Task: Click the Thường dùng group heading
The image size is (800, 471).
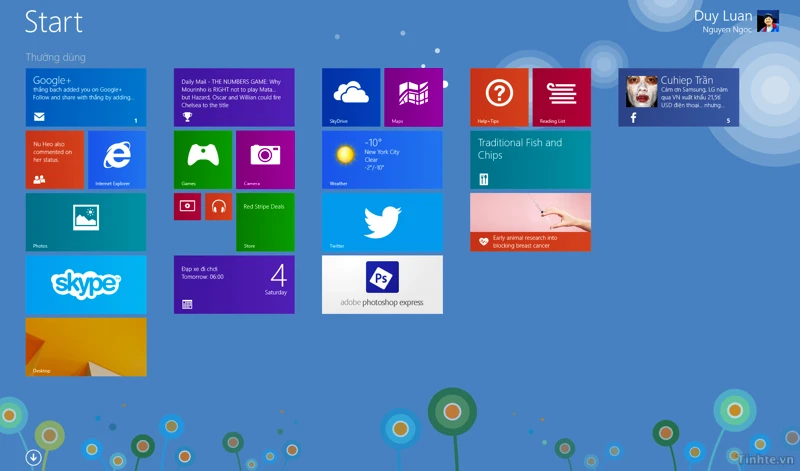Action: tap(56, 57)
